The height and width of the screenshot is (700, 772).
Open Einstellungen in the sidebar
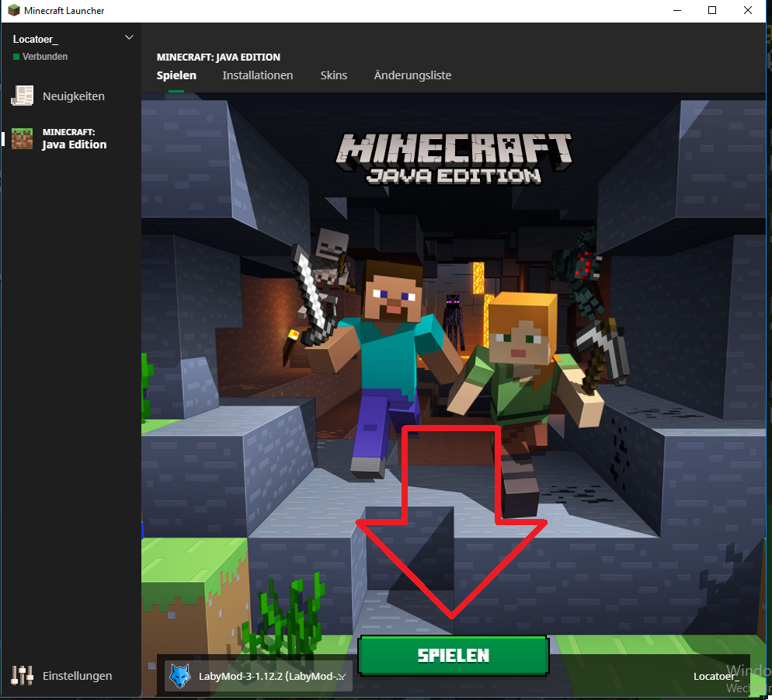coord(71,675)
